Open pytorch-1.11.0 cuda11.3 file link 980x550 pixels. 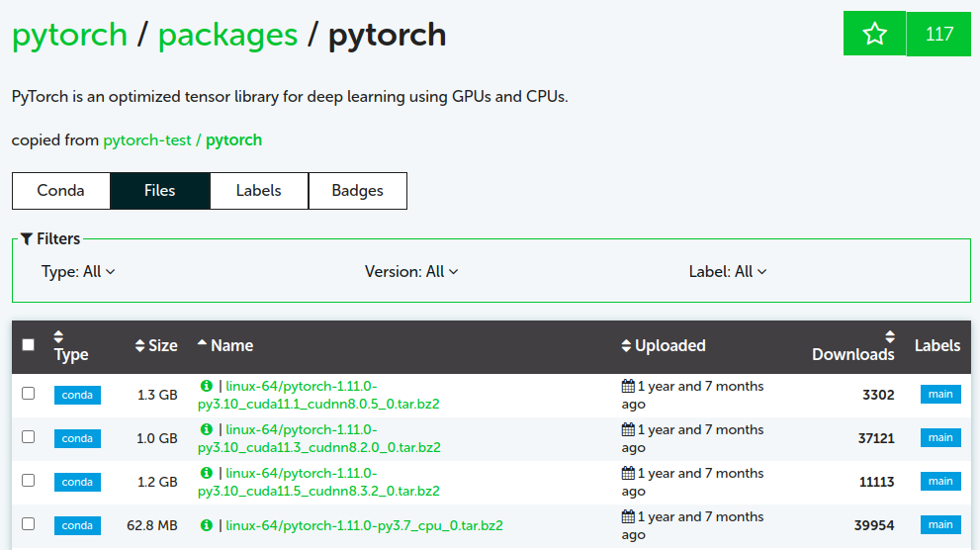319,439
